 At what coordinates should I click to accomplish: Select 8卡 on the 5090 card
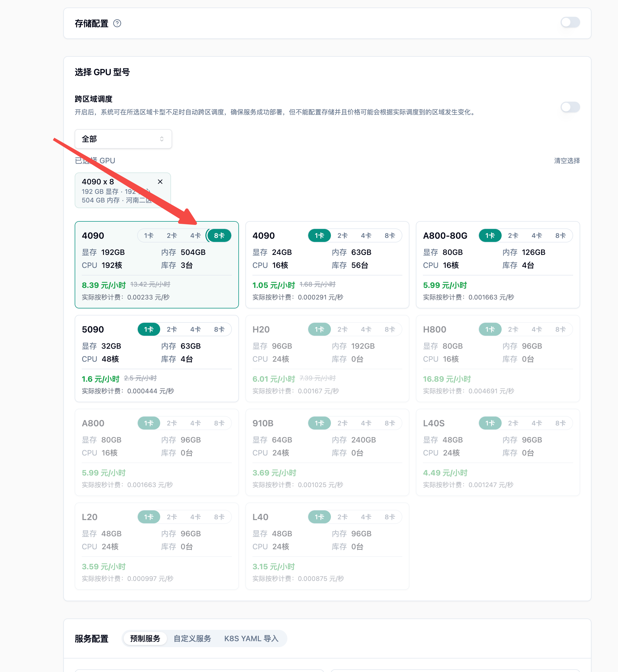[x=219, y=330]
